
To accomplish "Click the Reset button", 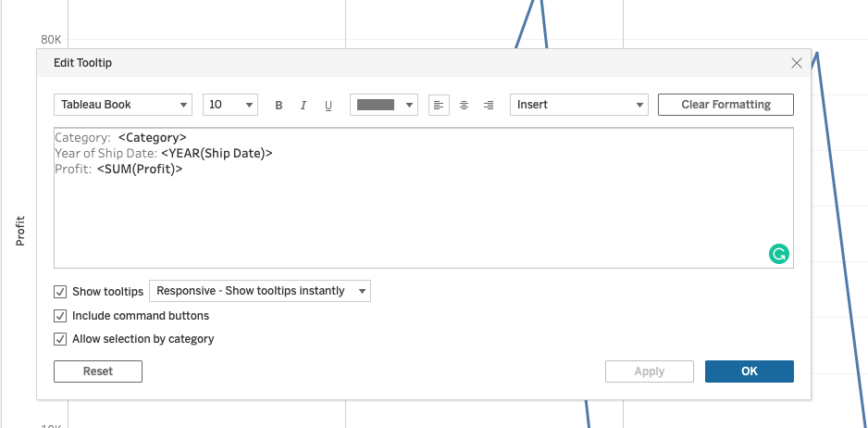I will 98,371.
